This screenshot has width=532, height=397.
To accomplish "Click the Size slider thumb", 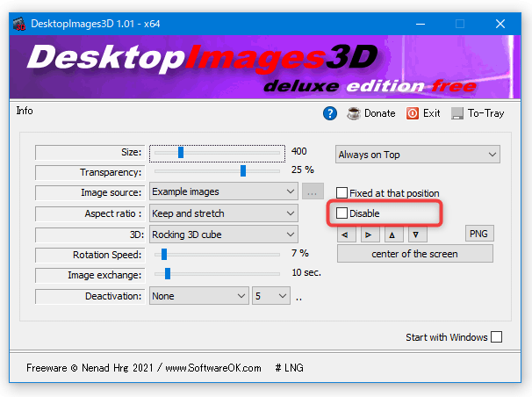I will (x=181, y=152).
